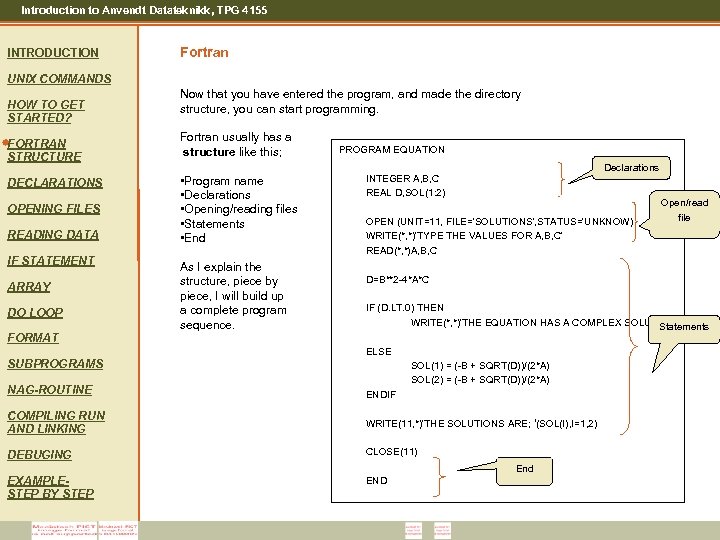The image size is (720, 540).
Task: Go to UNIX COMMANDS page
Action: [59, 79]
